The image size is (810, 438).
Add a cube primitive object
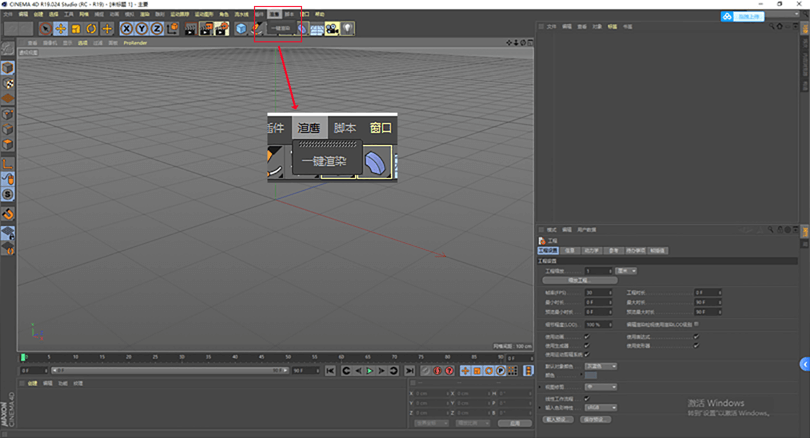point(241,29)
